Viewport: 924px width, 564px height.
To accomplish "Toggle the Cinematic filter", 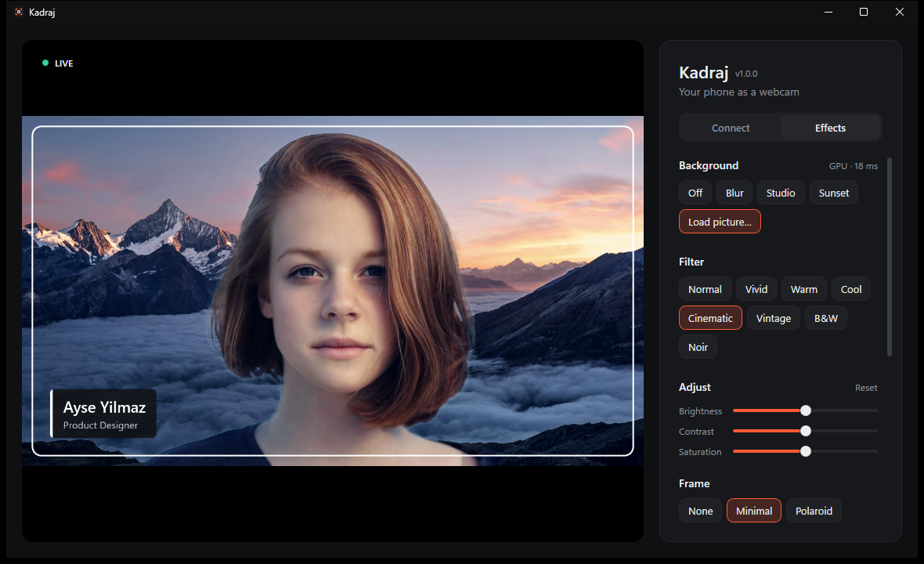I will [x=710, y=318].
